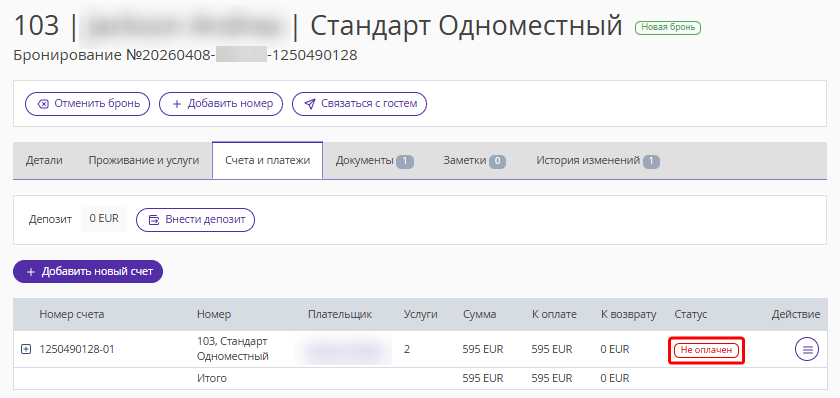Click the cancel icon in Отменить бронь

coord(43,104)
